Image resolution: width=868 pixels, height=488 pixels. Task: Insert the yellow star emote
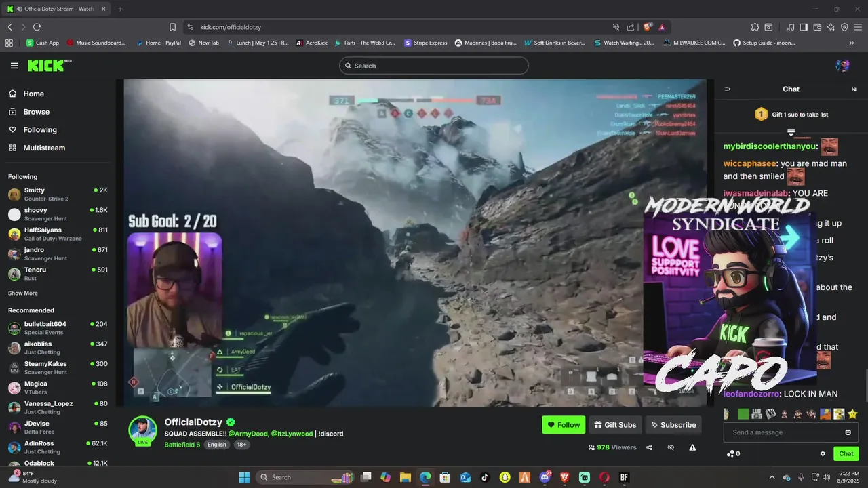pyautogui.click(x=852, y=413)
